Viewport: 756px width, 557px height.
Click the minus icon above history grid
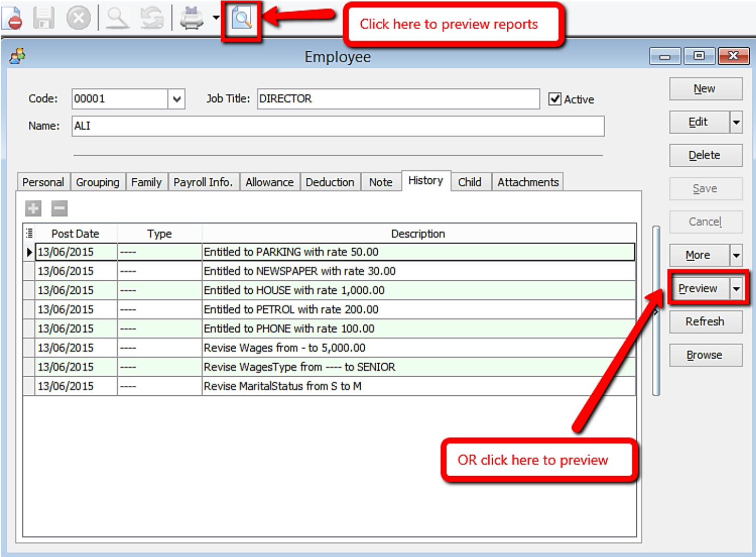60,209
